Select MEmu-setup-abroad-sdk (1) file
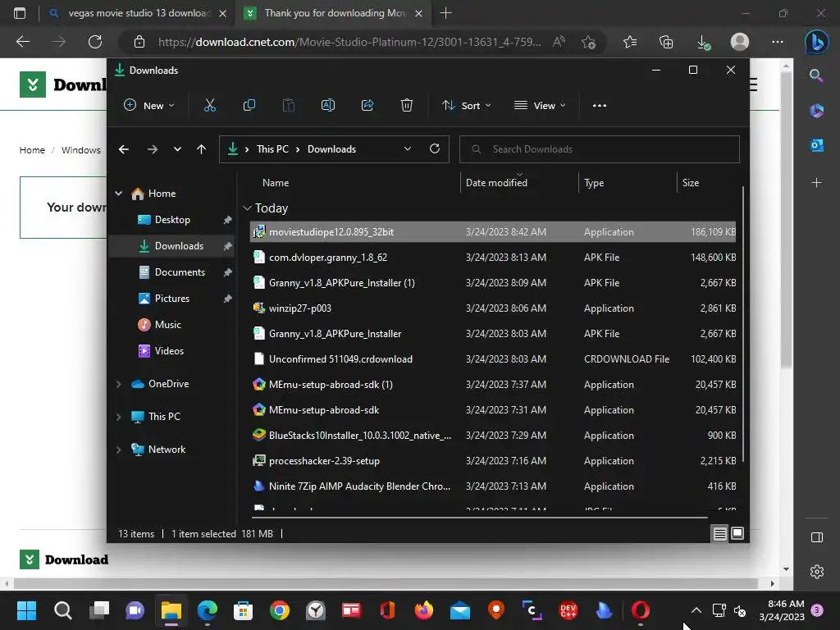This screenshot has height=630, width=840. (x=493, y=385)
